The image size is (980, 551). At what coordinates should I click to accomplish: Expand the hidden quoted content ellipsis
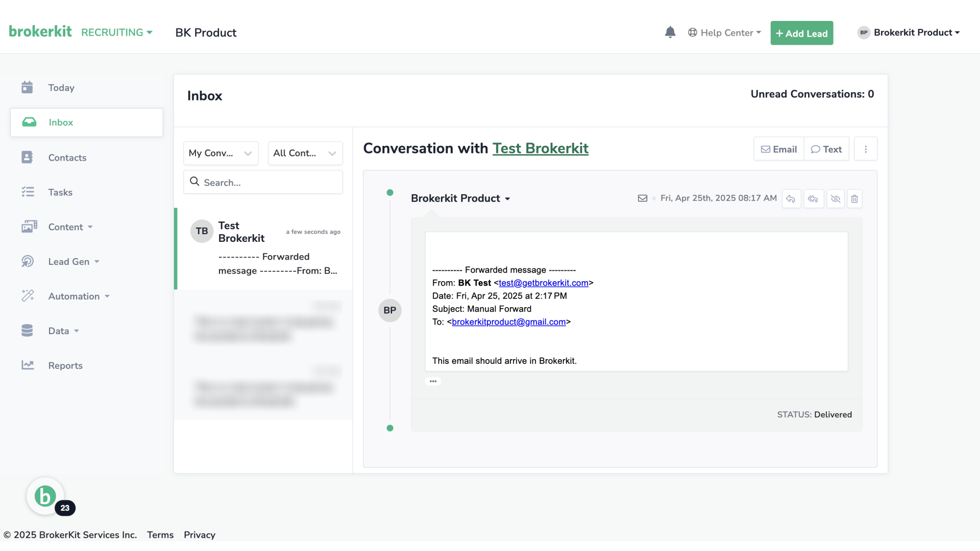(x=433, y=381)
